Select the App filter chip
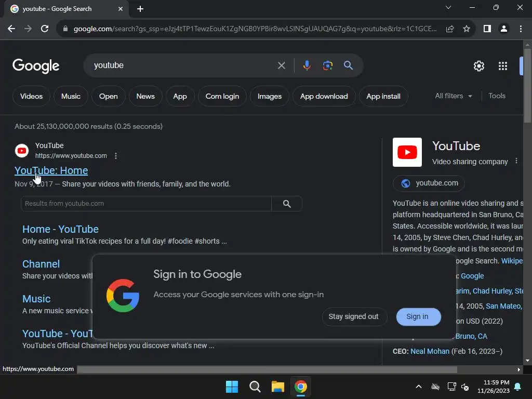Screen dimensions: 532x399 coord(180,96)
